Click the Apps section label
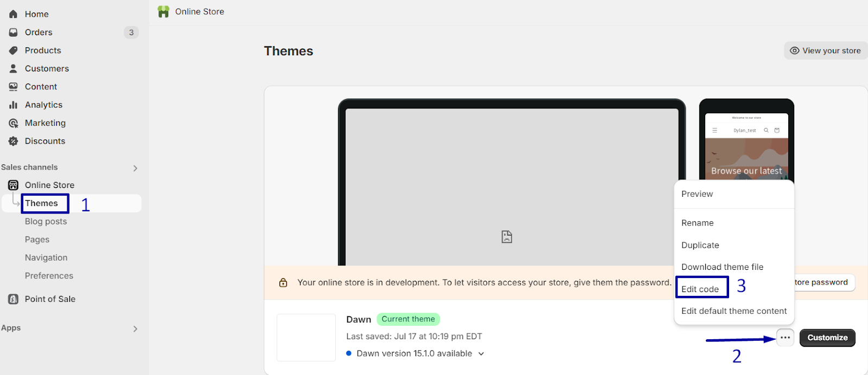The height and width of the screenshot is (375, 868). pos(11,328)
